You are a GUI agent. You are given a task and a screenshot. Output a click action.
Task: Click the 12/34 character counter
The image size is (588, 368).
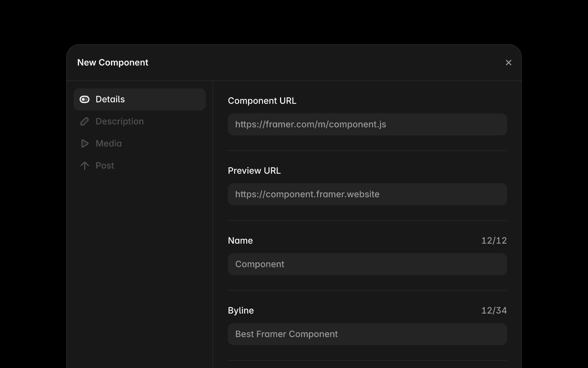494,311
